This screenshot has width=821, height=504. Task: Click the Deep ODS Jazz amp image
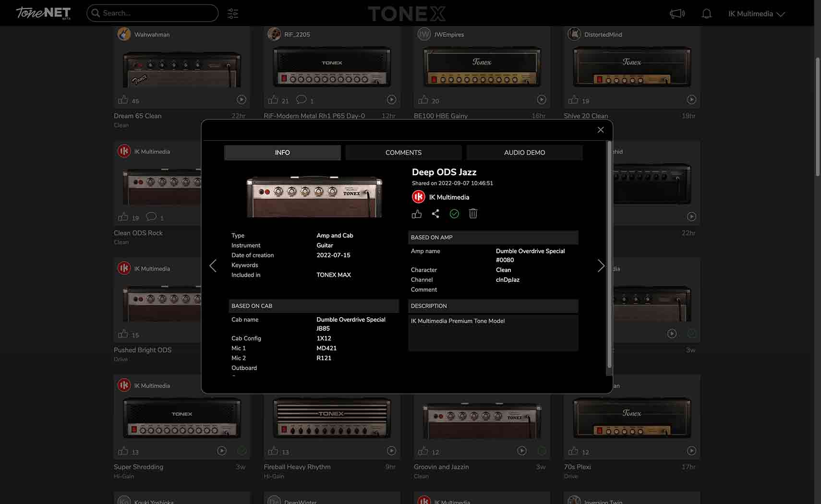[x=314, y=196]
